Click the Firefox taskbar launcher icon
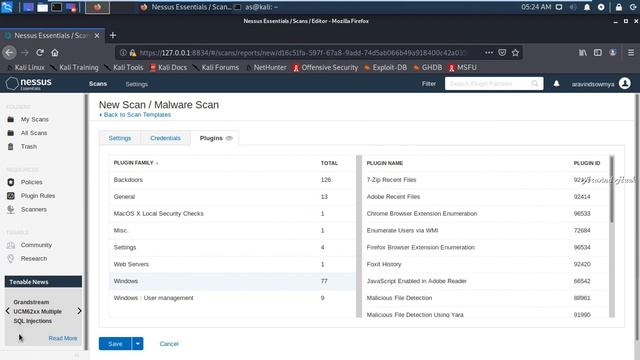640x360 pixels. pyautogui.click(x=97, y=7)
